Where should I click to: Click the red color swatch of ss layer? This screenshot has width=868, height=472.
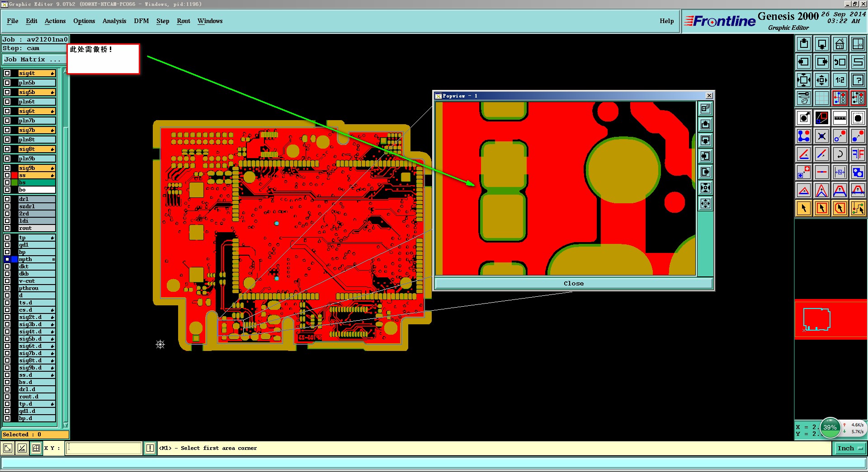pos(14,175)
